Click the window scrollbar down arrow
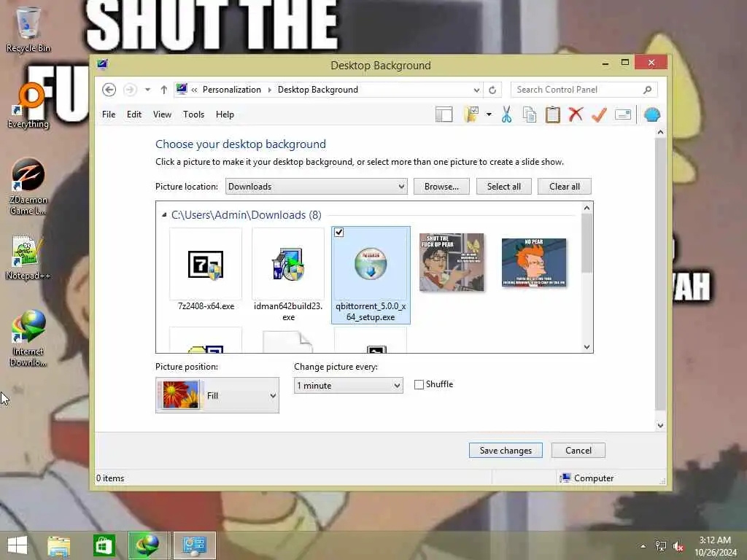Viewport: 747px width, 560px height. tap(660, 425)
